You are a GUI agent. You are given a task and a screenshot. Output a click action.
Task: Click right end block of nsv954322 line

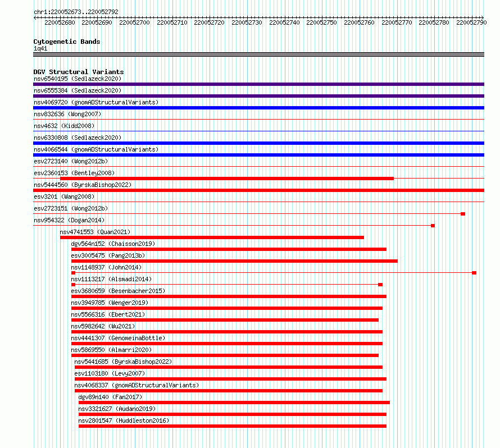(433, 226)
